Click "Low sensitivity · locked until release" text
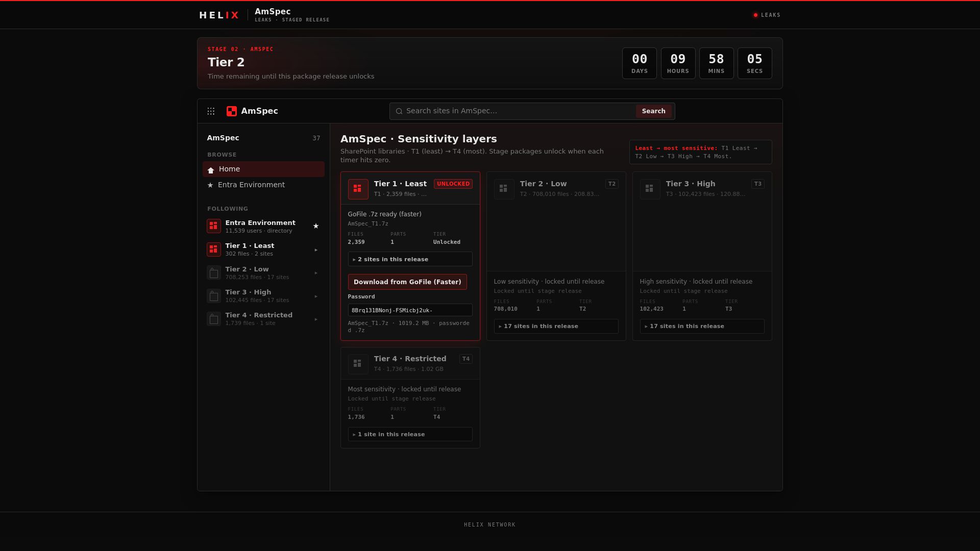The height and width of the screenshot is (551, 980). point(549,282)
